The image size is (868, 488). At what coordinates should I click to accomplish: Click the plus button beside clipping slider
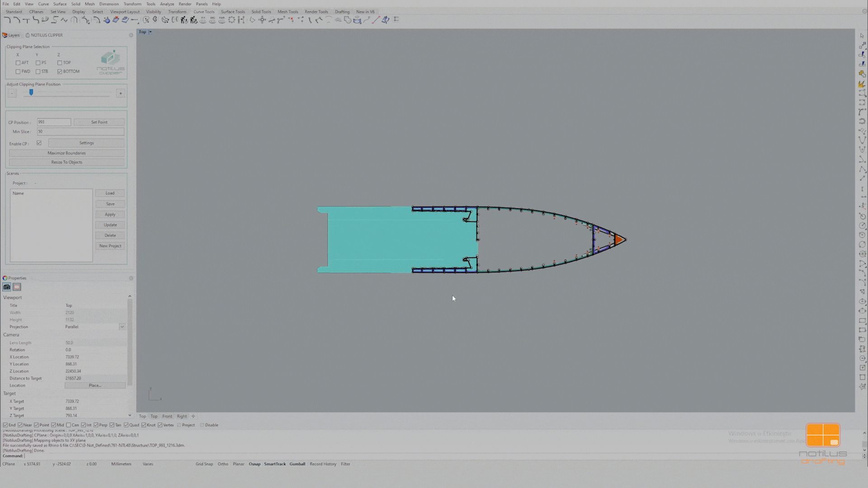tap(120, 94)
